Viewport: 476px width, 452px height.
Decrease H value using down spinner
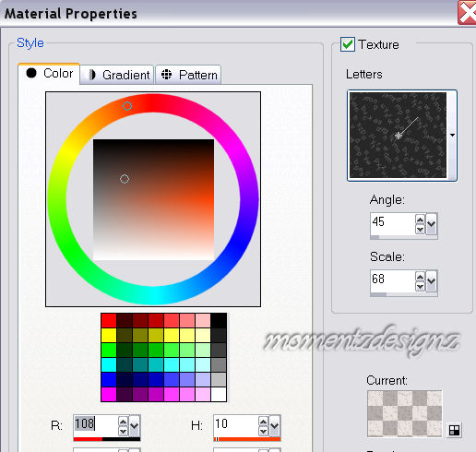(x=263, y=431)
